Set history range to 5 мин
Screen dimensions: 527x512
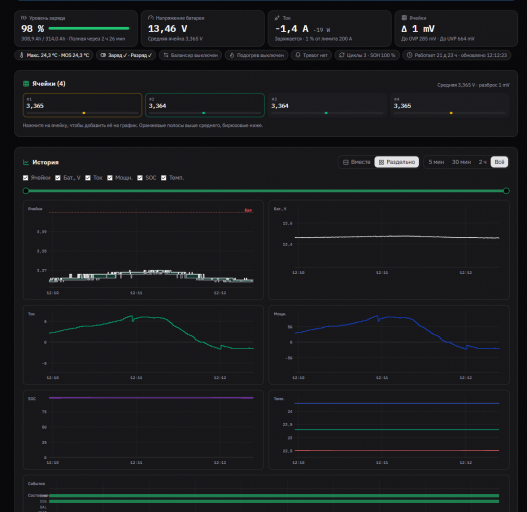pos(436,162)
